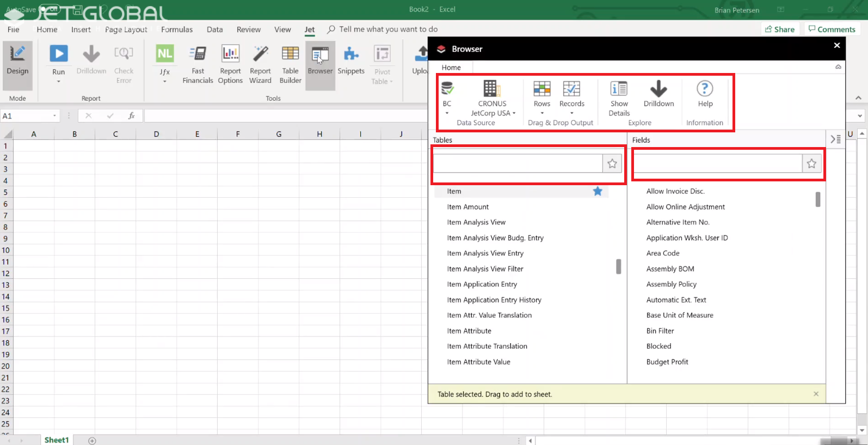Image resolution: width=868 pixels, height=445 pixels.
Task: Open the Records dropdown arrow
Action: point(571,113)
